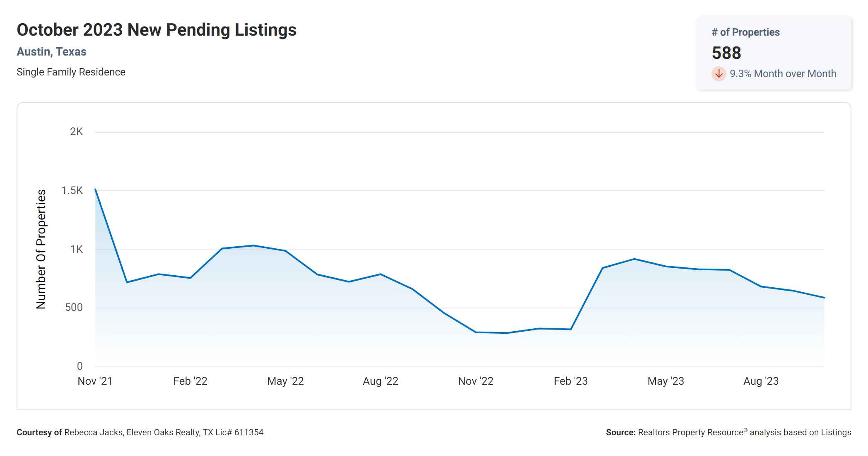Click the 588 properties count
This screenshot has width=868, height=456.
pos(726,53)
